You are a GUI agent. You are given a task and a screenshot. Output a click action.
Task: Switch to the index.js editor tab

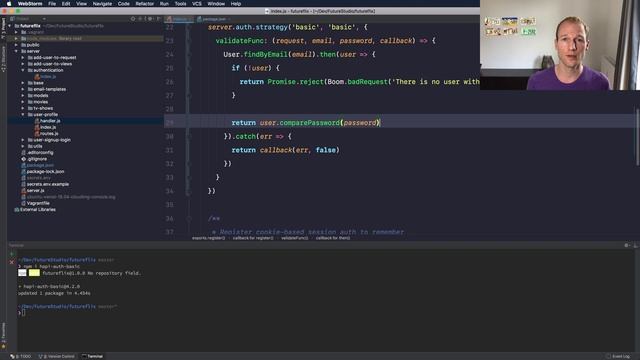pyautogui.click(x=179, y=19)
